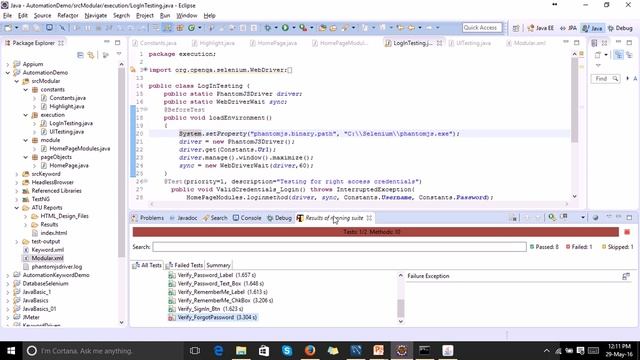Click the Outline Find field

pos(605,78)
